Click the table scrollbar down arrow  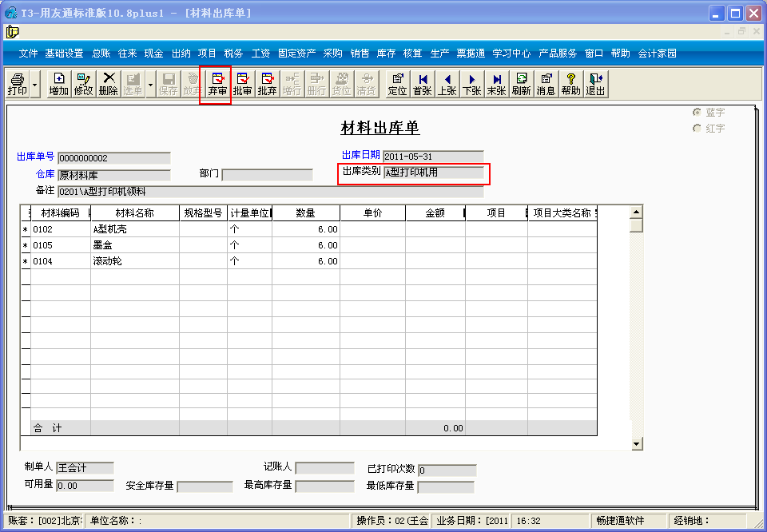pos(637,443)
